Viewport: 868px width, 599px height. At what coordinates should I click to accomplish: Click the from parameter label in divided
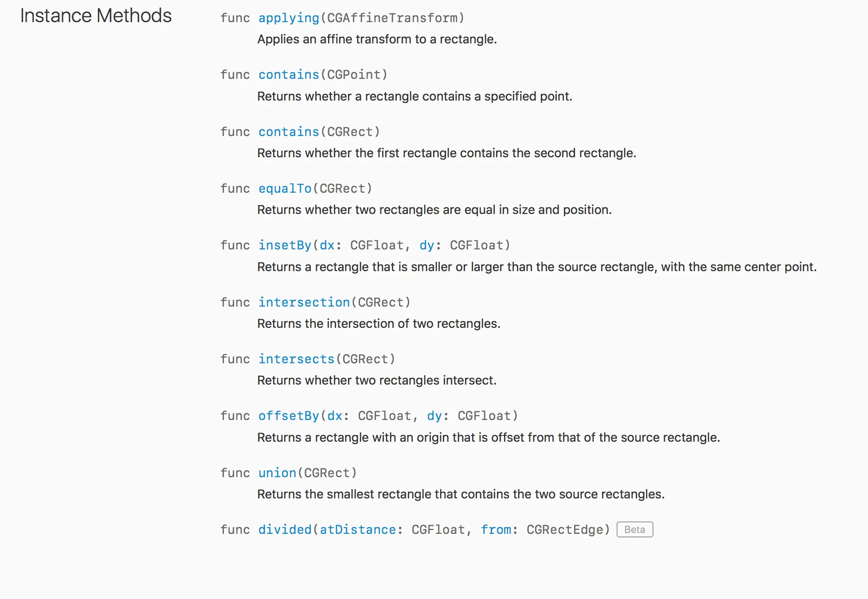(x=496, y=529)
